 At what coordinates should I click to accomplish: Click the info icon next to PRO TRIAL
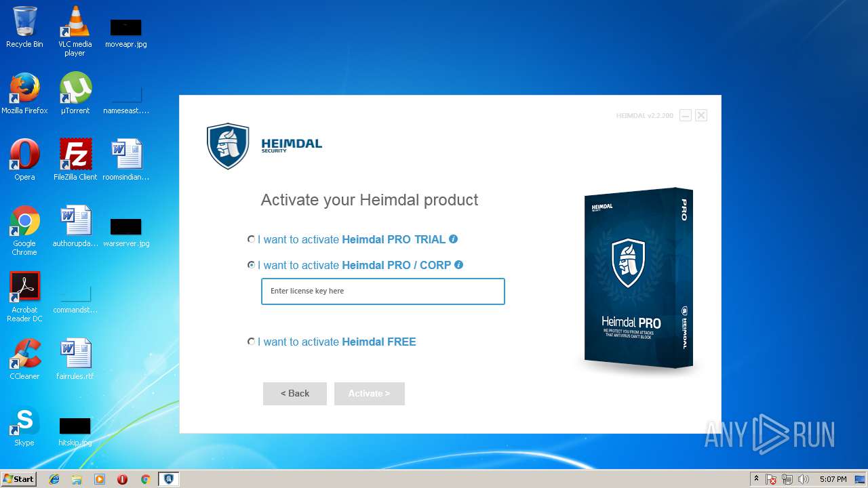(454, 239)
